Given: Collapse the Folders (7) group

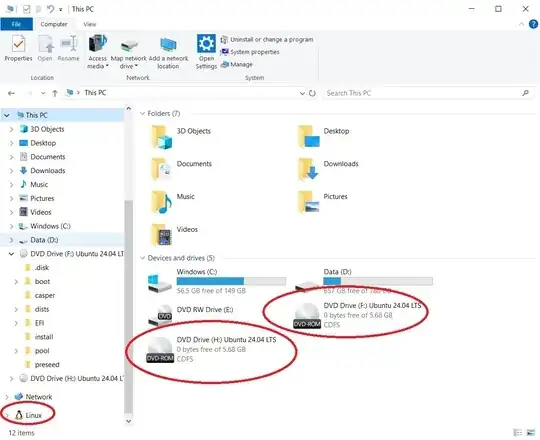Looking at the screenshot, I should tap(142, 114).
